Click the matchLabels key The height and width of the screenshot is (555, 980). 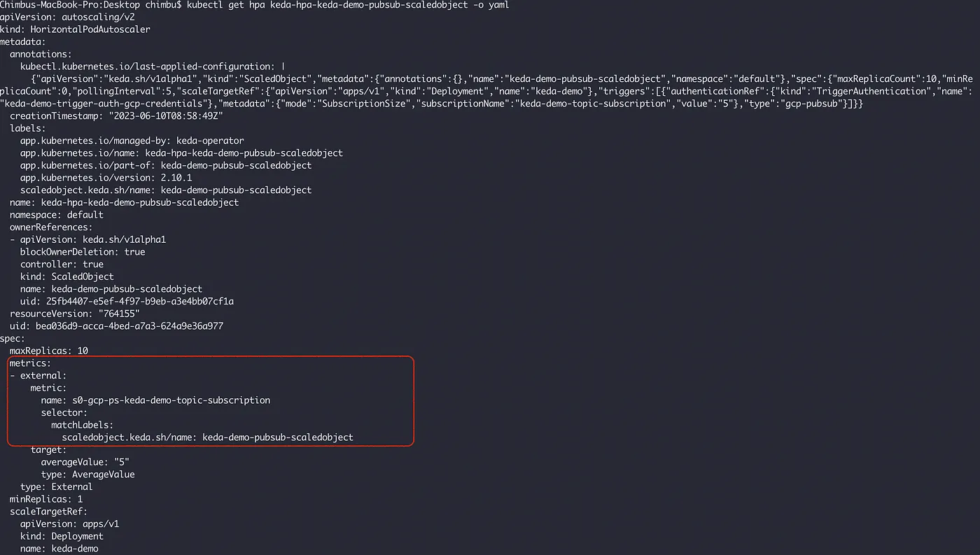point(83,425)
